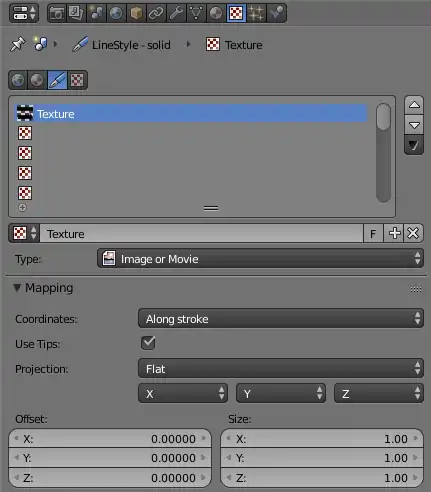Open the Particles properties icon
Screen dimensions: 431x492
pos(256,13)
